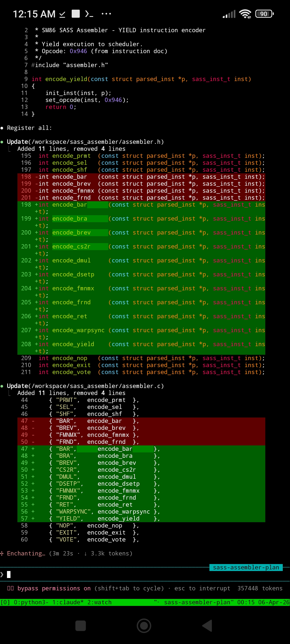Click the command prompt input line
Image resolution: width=290 pixels, height=644 pixels.
coord(145,575)
